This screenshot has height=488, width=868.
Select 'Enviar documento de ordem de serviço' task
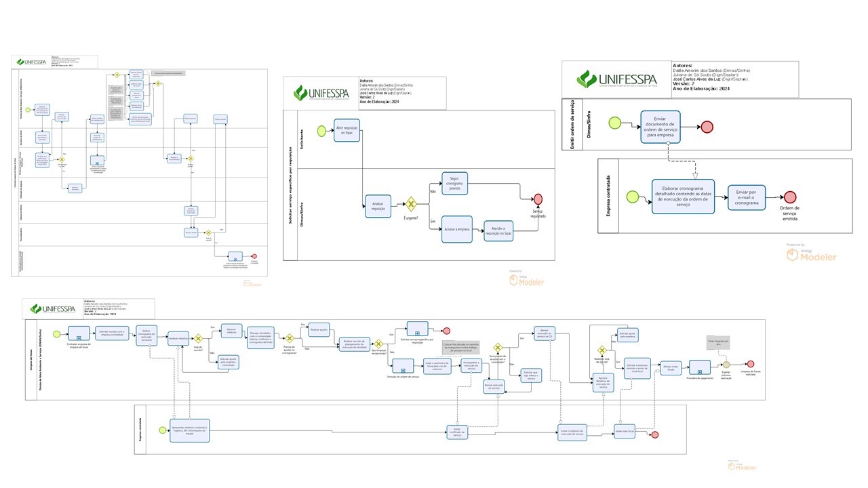[x=661, y=127]
